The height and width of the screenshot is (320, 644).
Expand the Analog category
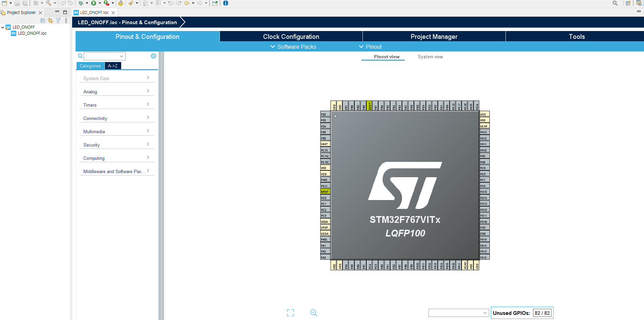pyautogui.click(x=117, y=91)
